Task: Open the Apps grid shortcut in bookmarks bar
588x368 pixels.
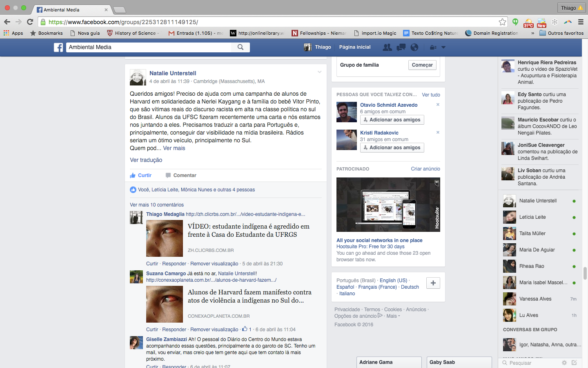Action: pos(13,33)
